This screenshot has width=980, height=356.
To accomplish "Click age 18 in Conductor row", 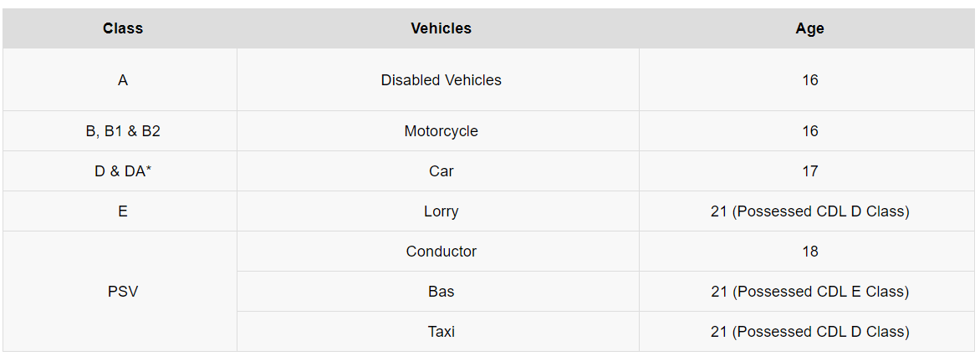I will click(809, 252).
